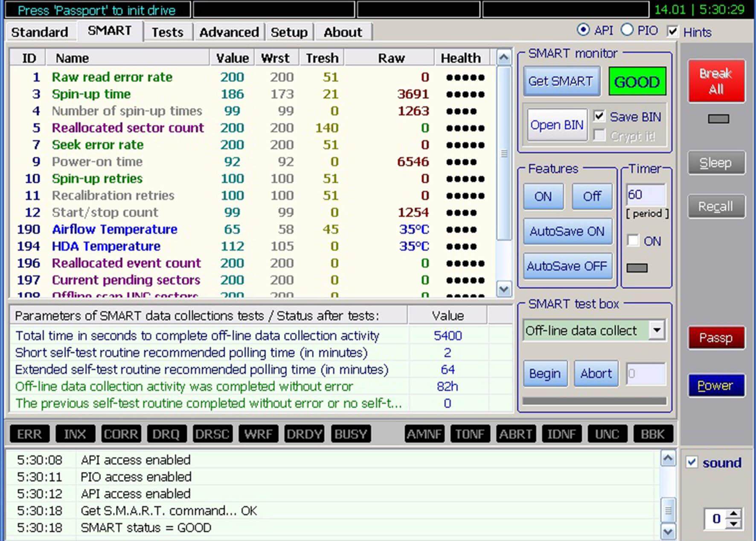Screen dimensions: 756x541
Task: Select the PIO access radio button
Action: click(627, 30)
